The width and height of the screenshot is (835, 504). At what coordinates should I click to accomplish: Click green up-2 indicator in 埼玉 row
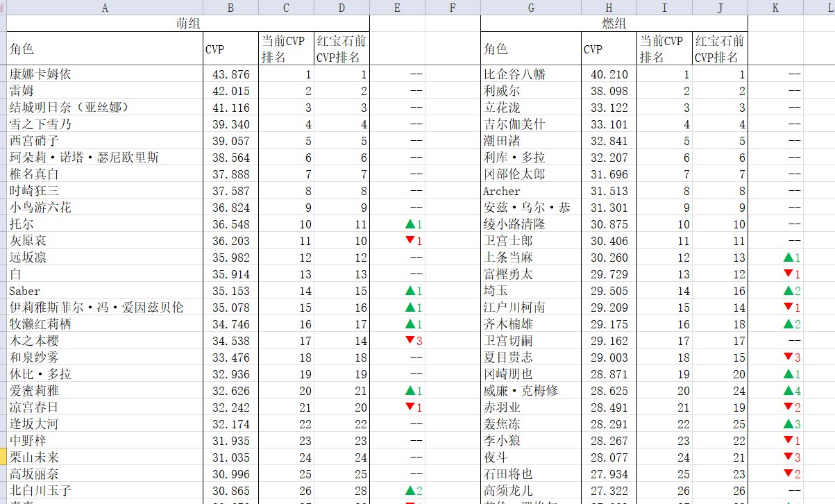point(792,291)
